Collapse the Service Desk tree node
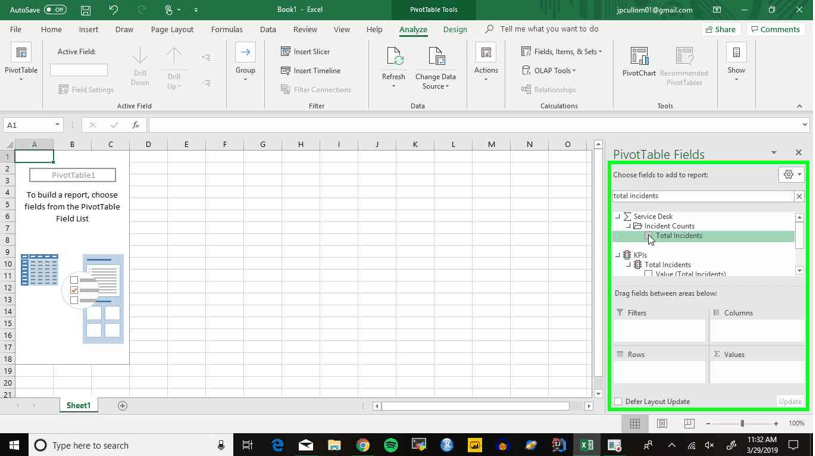Viewport: 815px width, 456px height. [x=617, y=216]
